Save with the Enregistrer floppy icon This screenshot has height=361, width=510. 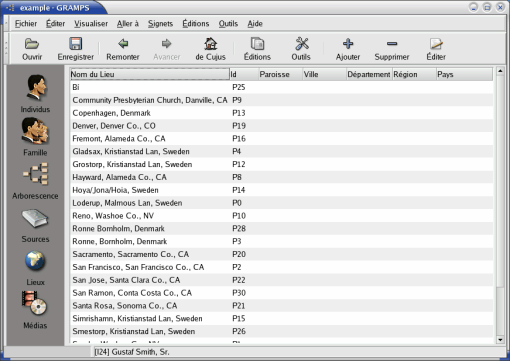point(76,49)
